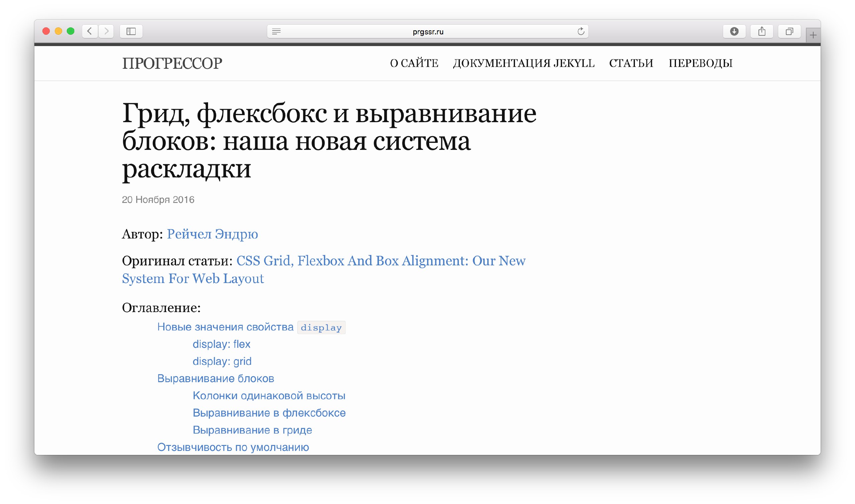Show all tabs overview
The image size is (855, 504).
point(789,31)
